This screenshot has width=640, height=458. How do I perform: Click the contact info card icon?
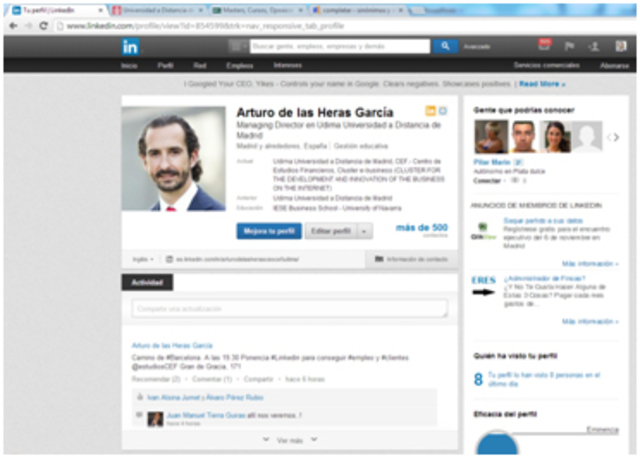(379, 259)
